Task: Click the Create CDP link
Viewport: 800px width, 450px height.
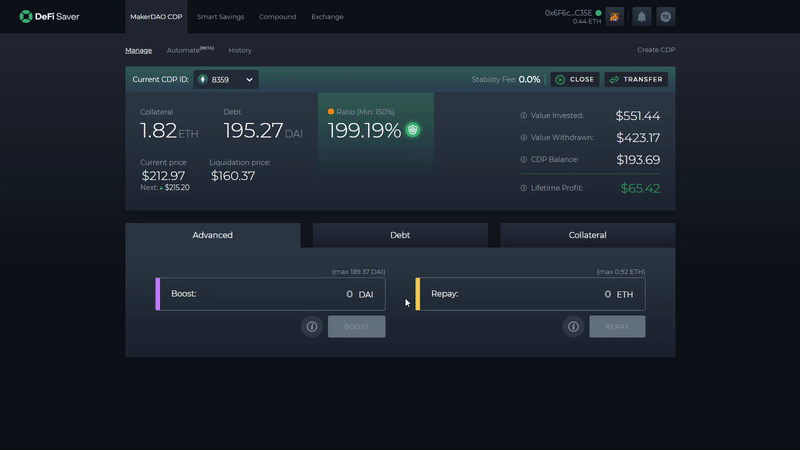Action: pos(656,49)
